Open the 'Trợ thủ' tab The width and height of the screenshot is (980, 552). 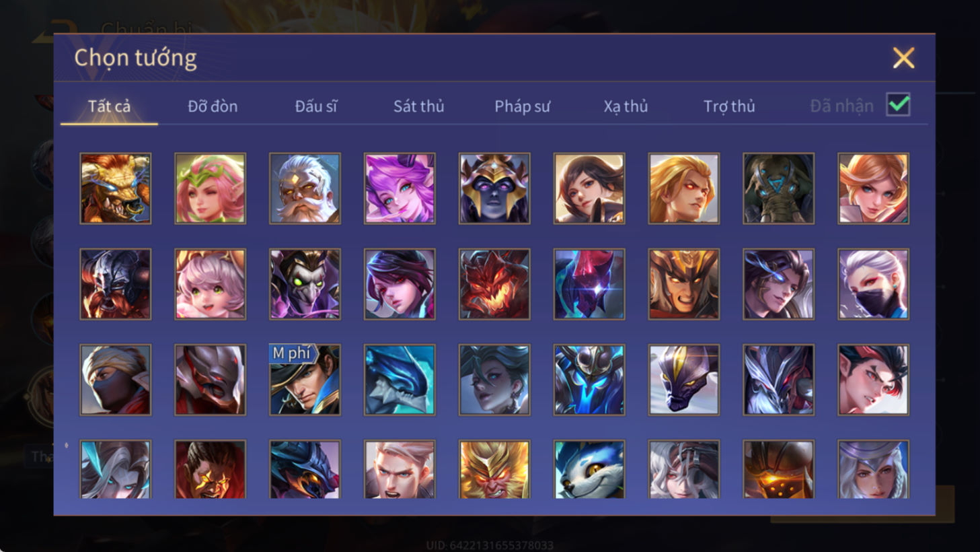coord(729,106)
